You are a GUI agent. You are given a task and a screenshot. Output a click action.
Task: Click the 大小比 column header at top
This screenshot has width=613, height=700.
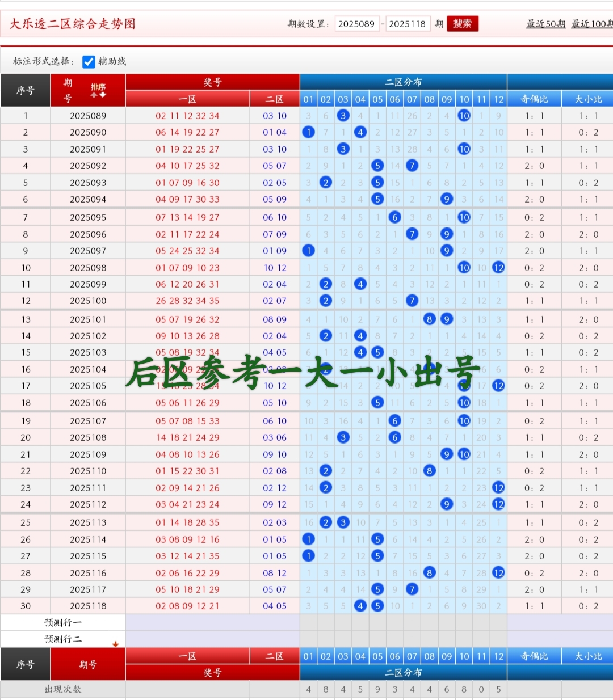pos(586,99)
